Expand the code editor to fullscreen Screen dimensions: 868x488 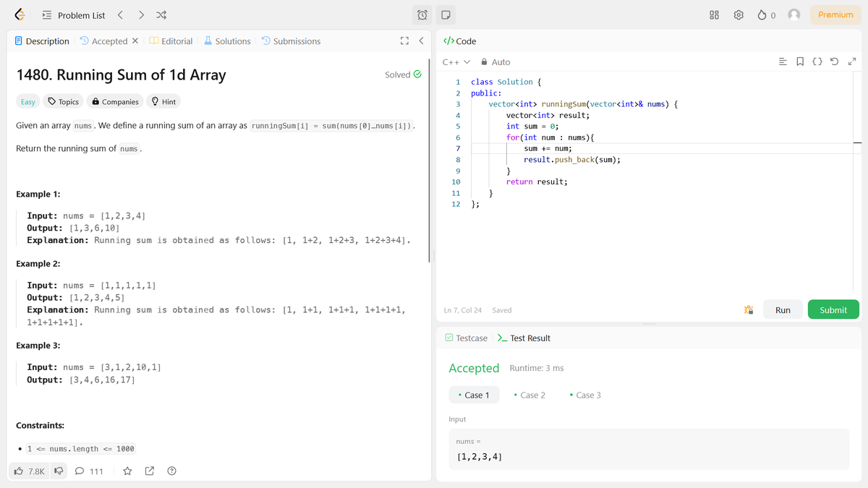[x=851, y=62]
